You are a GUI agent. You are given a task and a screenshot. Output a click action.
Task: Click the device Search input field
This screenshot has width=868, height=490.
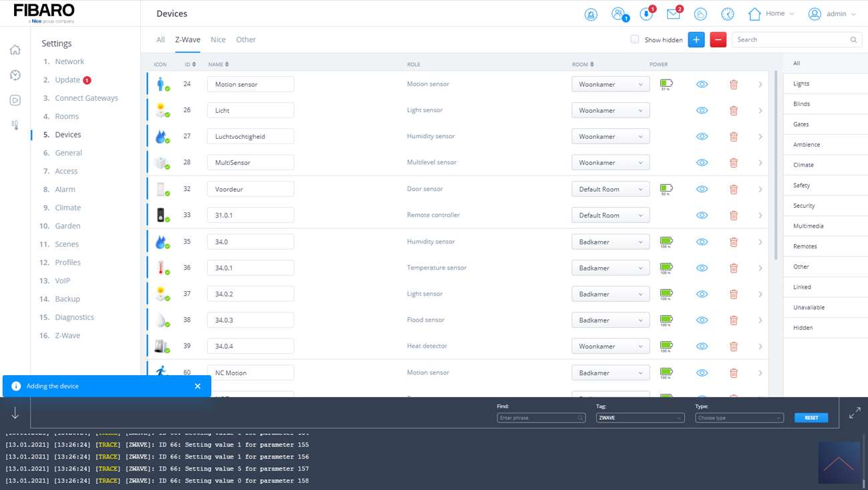pos(791,40)
